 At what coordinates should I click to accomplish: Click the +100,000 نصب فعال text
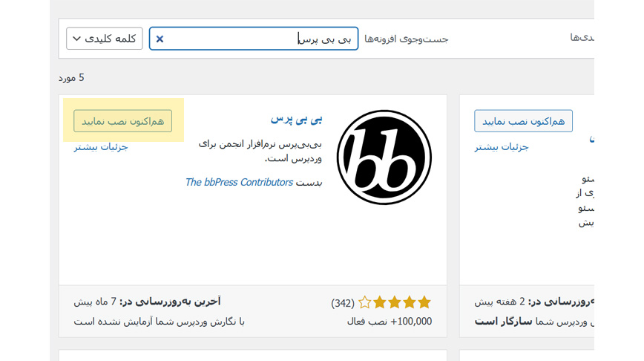pyautogui.click(x=390, y=321)
